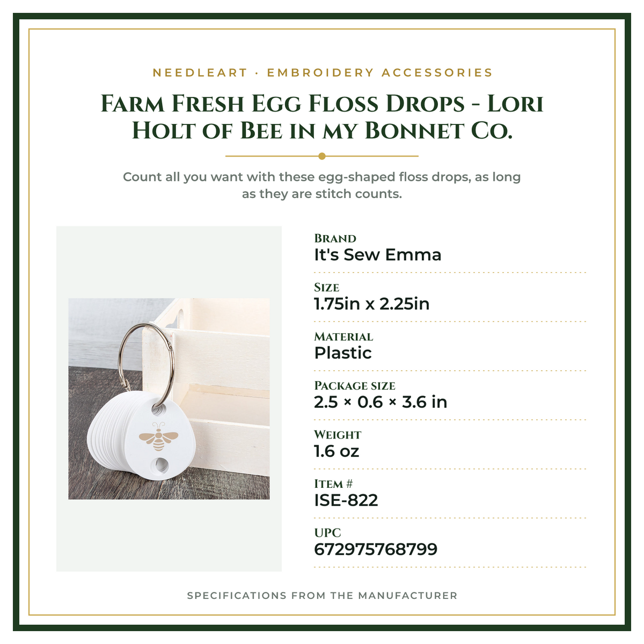Click the egg floss drops product photo
644x644 pixels.
pos(169,399)
